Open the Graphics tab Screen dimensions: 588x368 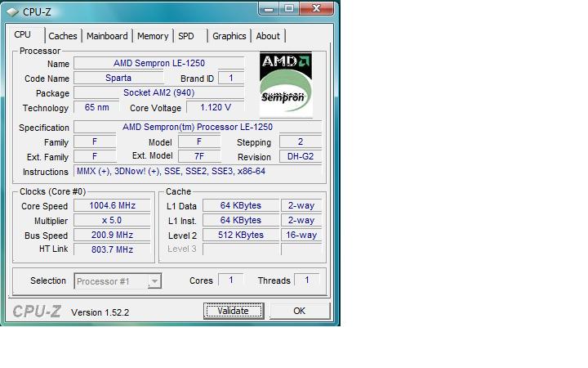coord(229,36)
